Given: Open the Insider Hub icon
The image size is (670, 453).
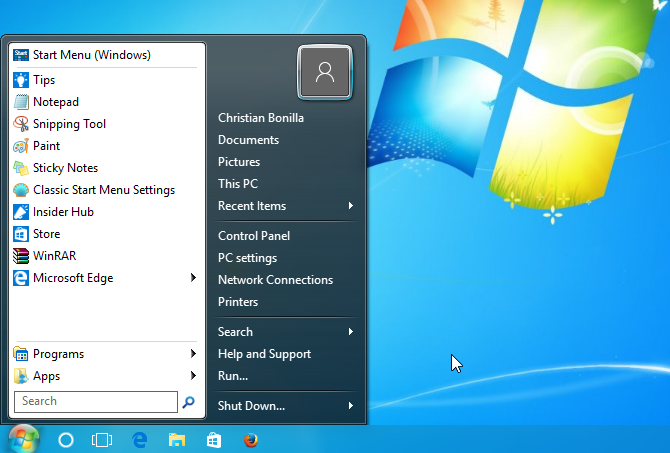Looking at the screenshot, I should coord(22,212).
